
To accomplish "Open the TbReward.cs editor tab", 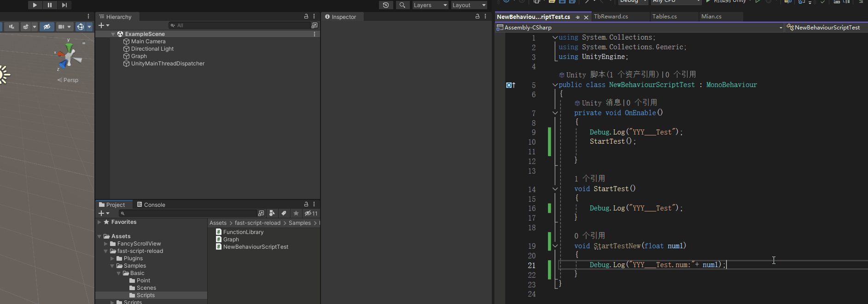I will 611,17.
